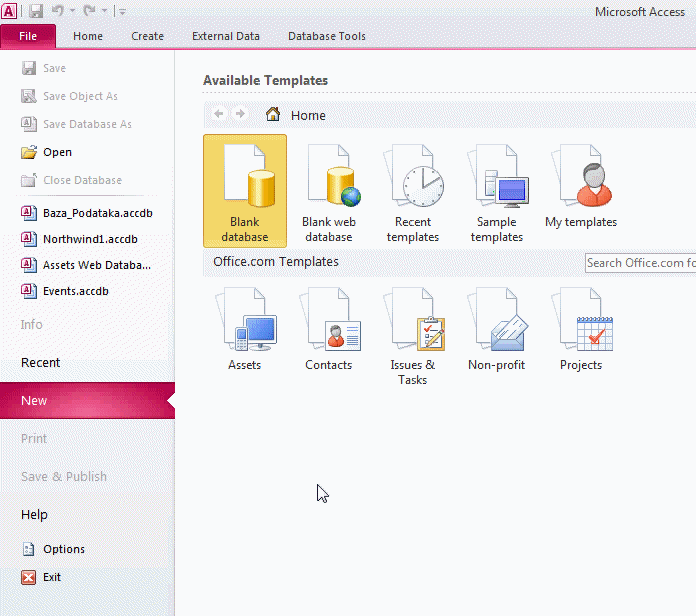Switch to the External Data tab
696x616 pixels.
225,36
